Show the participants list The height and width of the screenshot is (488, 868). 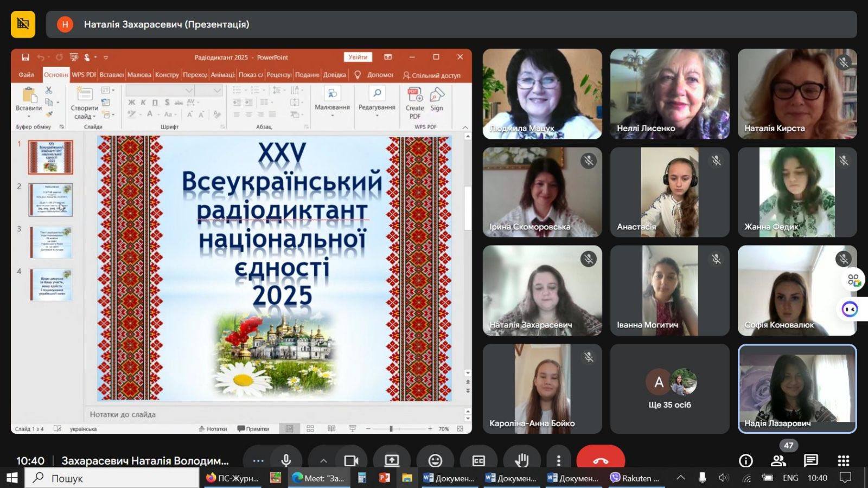(778, 460)
